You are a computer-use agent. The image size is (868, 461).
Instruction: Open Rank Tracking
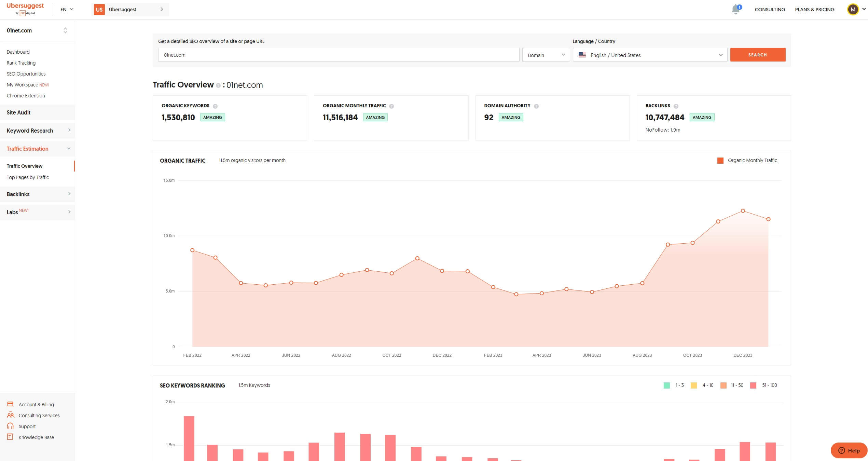tap(21, 63)
